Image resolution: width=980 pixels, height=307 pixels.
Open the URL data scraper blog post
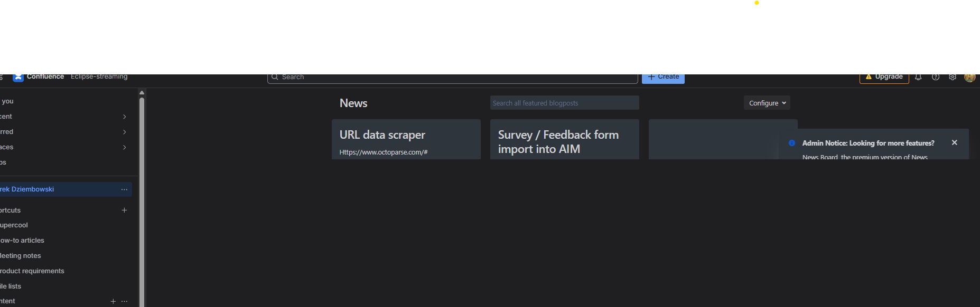click(x=382, y=135)
